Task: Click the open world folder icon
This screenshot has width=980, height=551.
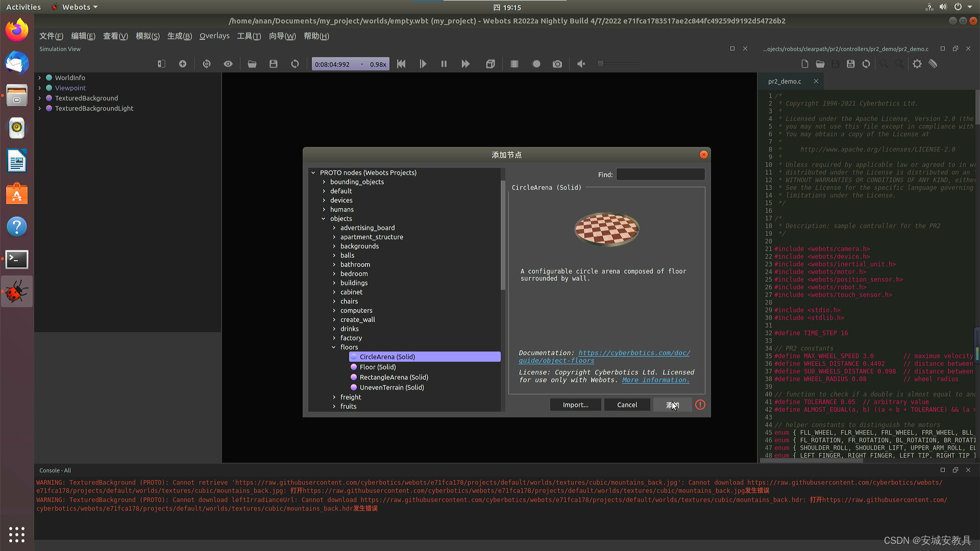Action: (x=252, y=64)
